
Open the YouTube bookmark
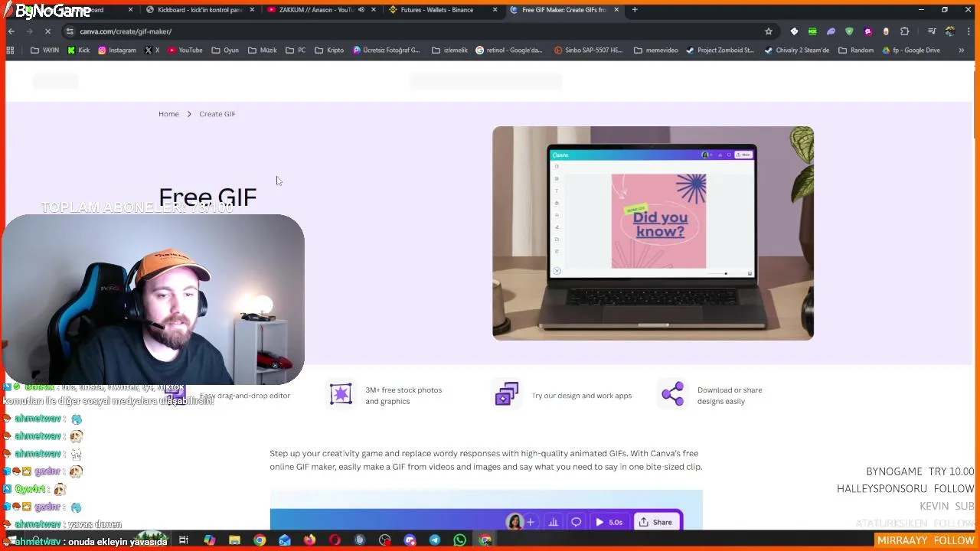pos(185,51)
